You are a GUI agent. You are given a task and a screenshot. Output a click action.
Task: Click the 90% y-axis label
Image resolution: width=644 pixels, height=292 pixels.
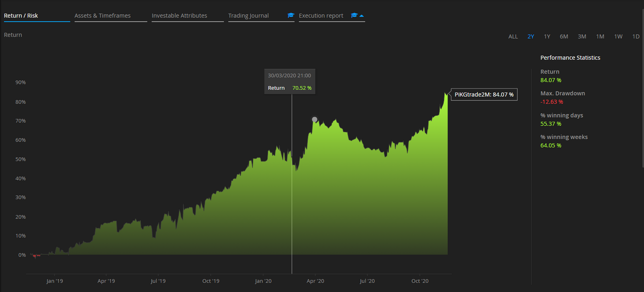point(20,82)
